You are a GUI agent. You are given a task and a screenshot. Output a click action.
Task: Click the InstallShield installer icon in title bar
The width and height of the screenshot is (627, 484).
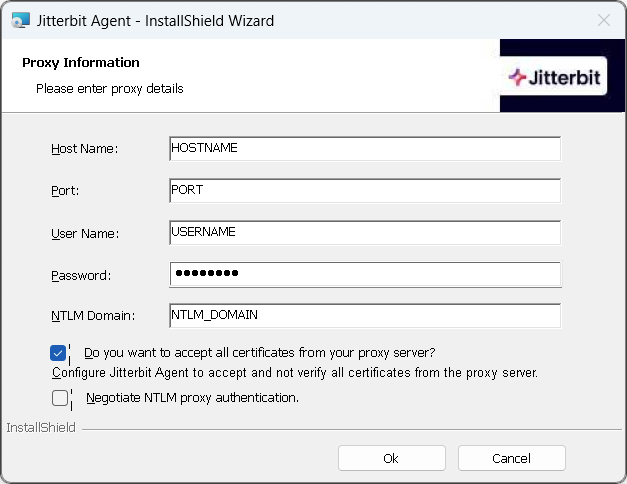20,20
